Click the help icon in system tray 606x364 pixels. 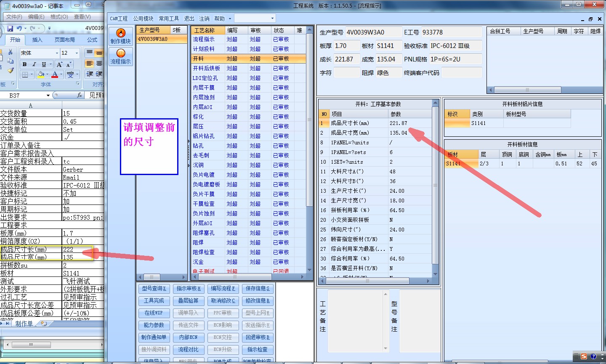(x=593, y=356)
